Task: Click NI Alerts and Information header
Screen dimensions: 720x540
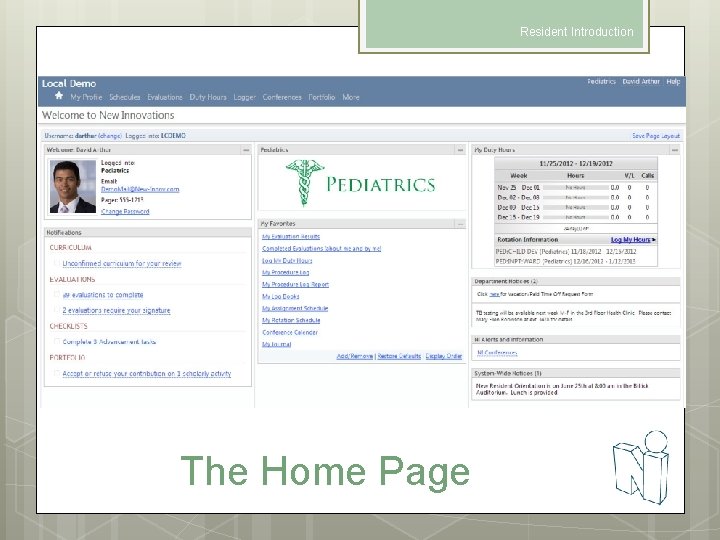Action: click(576, 339)
